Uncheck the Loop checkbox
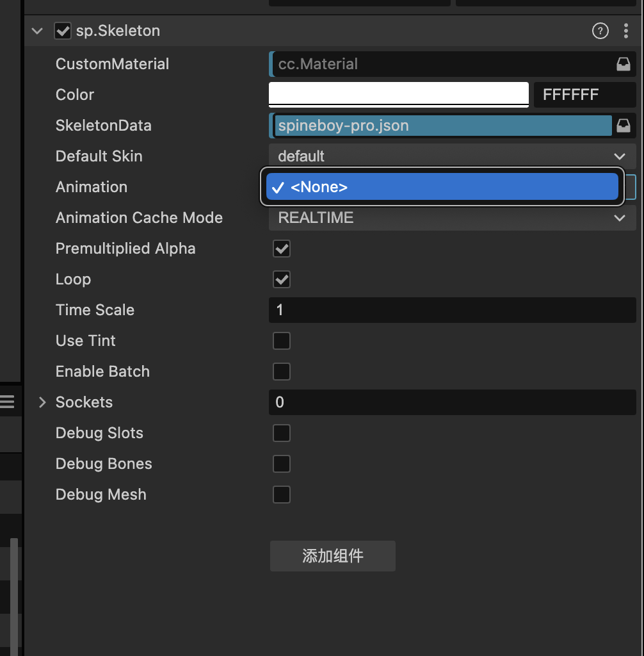Screen dimensions: 644x656 [x=282, y=279]
